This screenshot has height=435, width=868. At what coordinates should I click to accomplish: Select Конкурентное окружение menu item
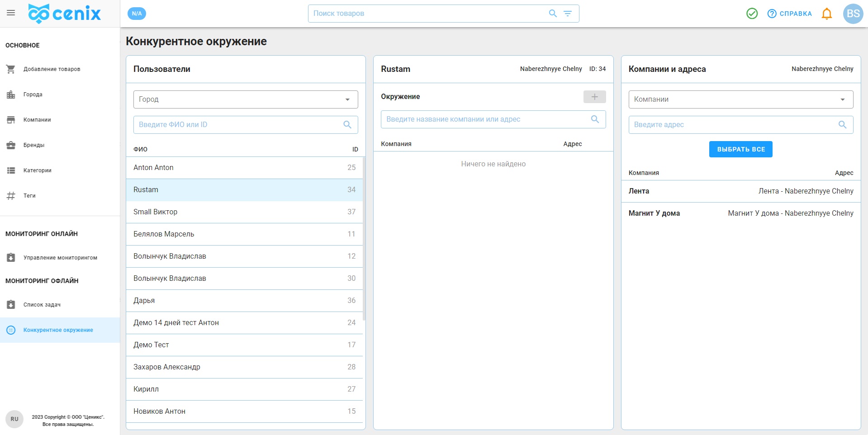pyautogui.click(x=60, y=330)
